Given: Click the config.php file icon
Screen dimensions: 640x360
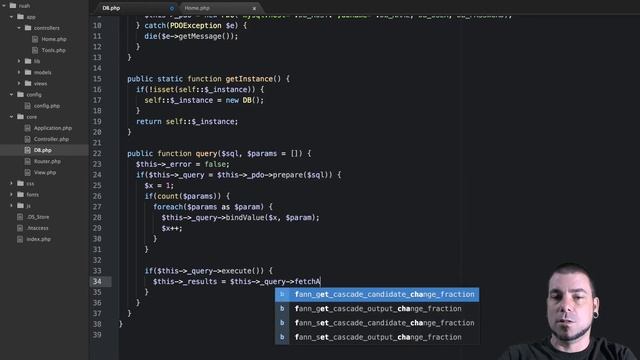Looking at the screenshot, I should tap(27, 106).
